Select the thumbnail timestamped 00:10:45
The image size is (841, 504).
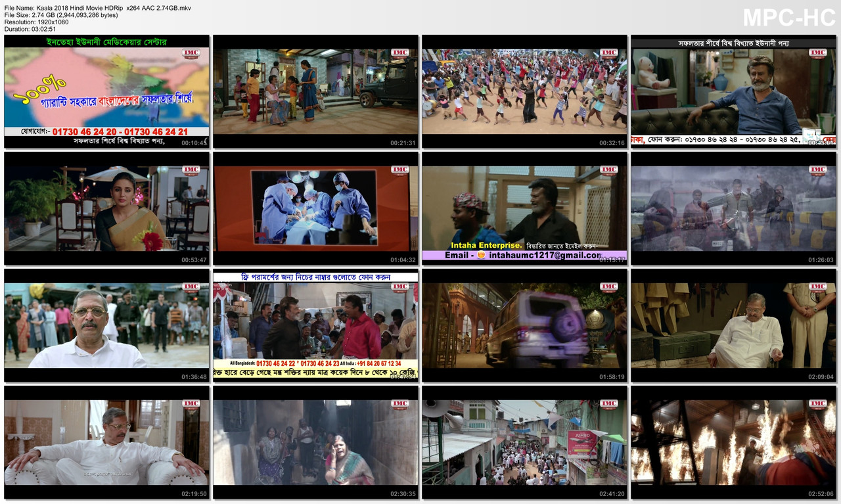pos(106,91)
